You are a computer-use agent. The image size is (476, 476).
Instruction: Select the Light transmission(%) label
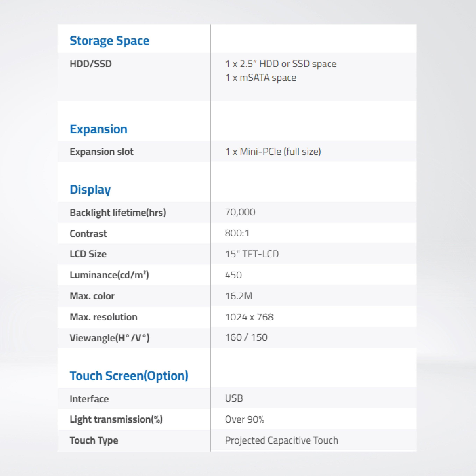pyautogui.click(x=116, y=419)
